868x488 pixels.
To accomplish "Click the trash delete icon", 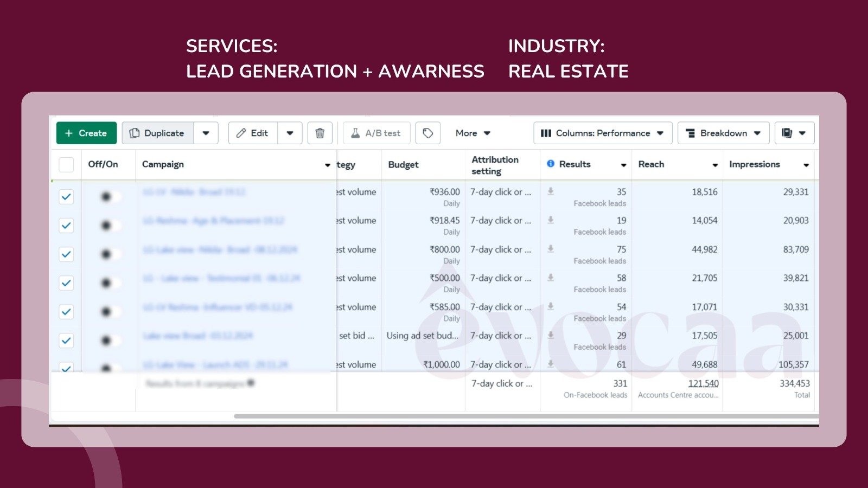I will click(320, 133).
